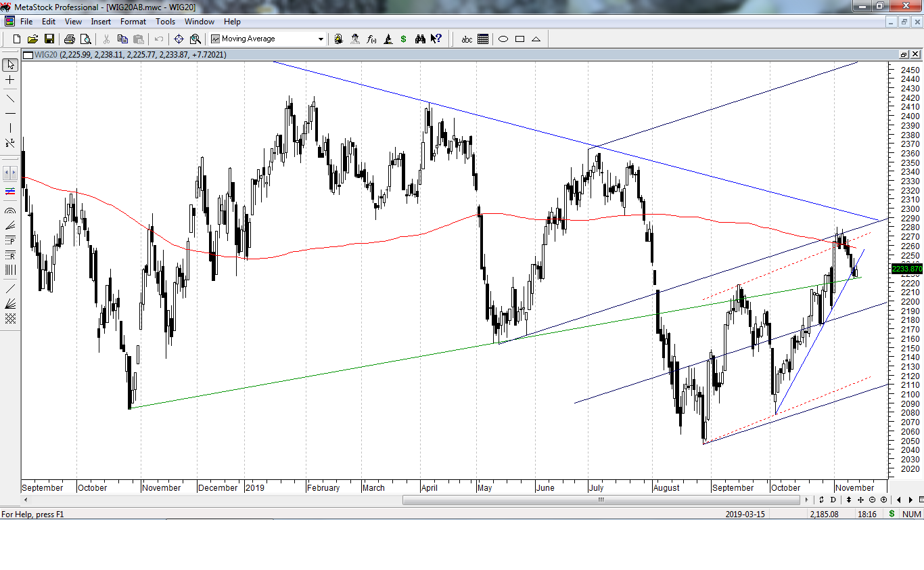Screen dimensions: 924x570
Task: Select the crosshair tool in left toolbar
Action: pos(10,80)
